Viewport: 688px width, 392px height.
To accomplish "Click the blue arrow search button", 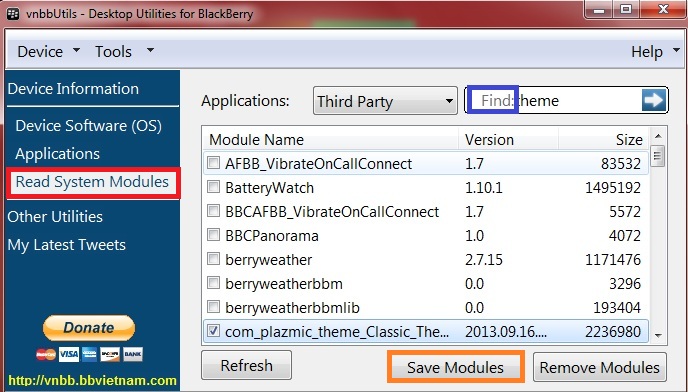I will click(654, 100).
